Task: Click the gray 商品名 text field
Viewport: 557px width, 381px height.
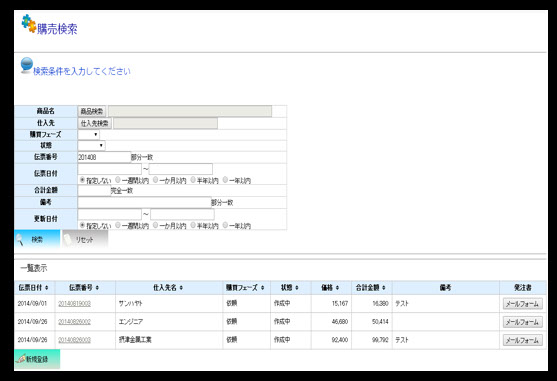Action: point(190,111)
